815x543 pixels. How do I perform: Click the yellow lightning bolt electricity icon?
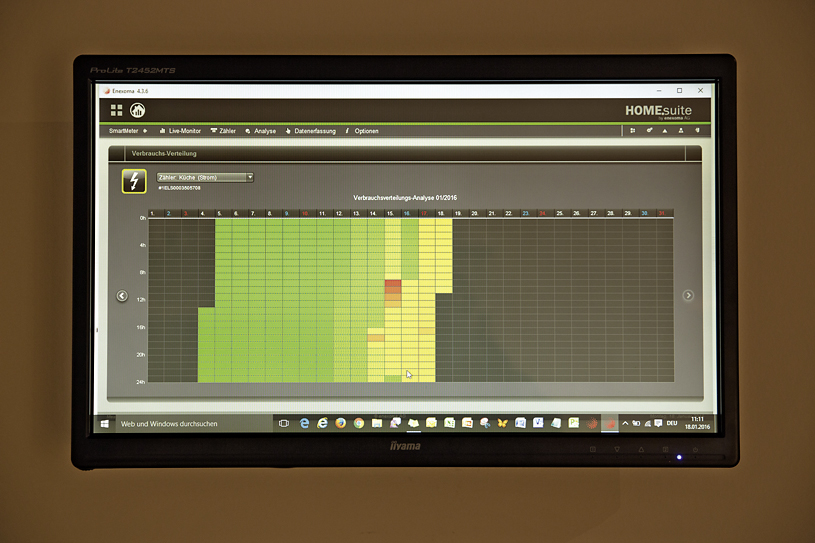tap(134, 181)
